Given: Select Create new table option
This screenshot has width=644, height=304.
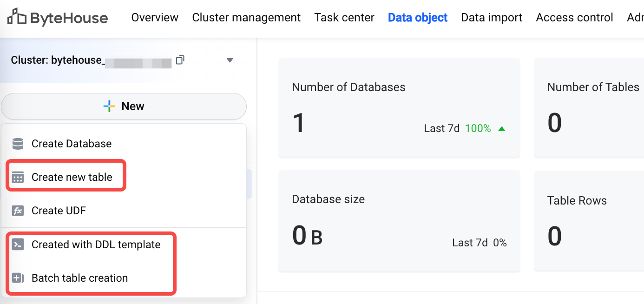Looking at the screenshot, I should 72,177.
